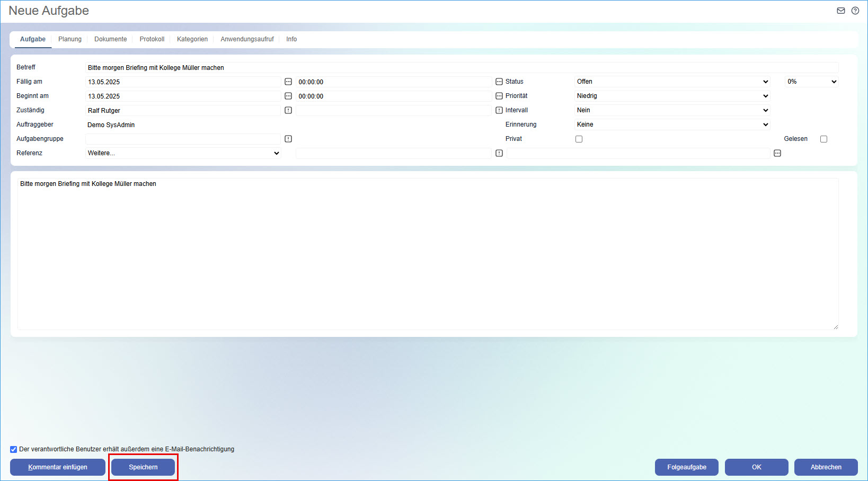This screenshot has width=868, height=481.
Task: Click the OK button
Action: point(757,467)
